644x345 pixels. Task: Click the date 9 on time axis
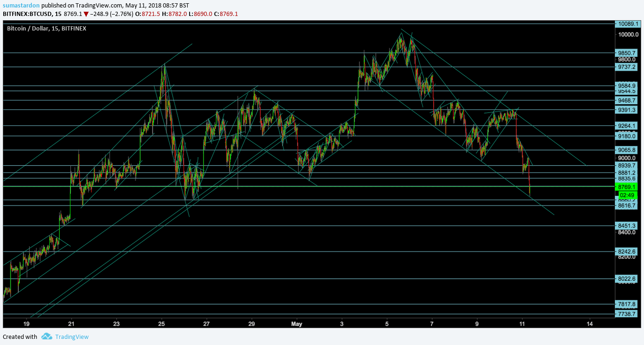click(x=477, y=324)
